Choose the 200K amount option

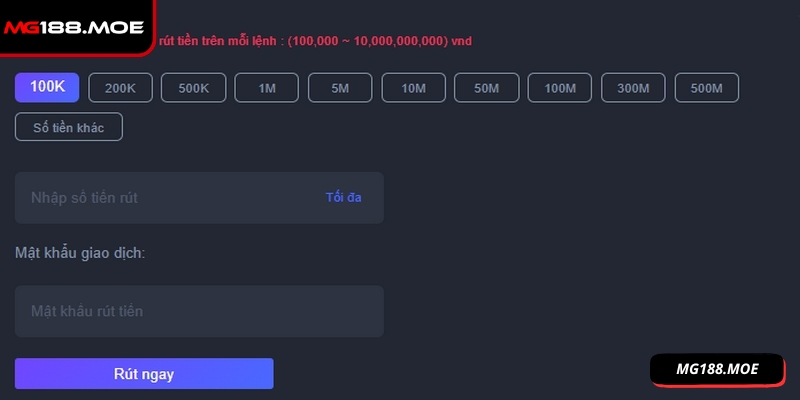click(120, 88)
